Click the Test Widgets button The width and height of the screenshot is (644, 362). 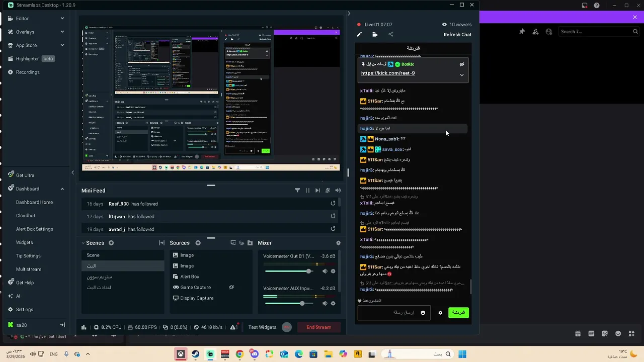click(262, 327)
